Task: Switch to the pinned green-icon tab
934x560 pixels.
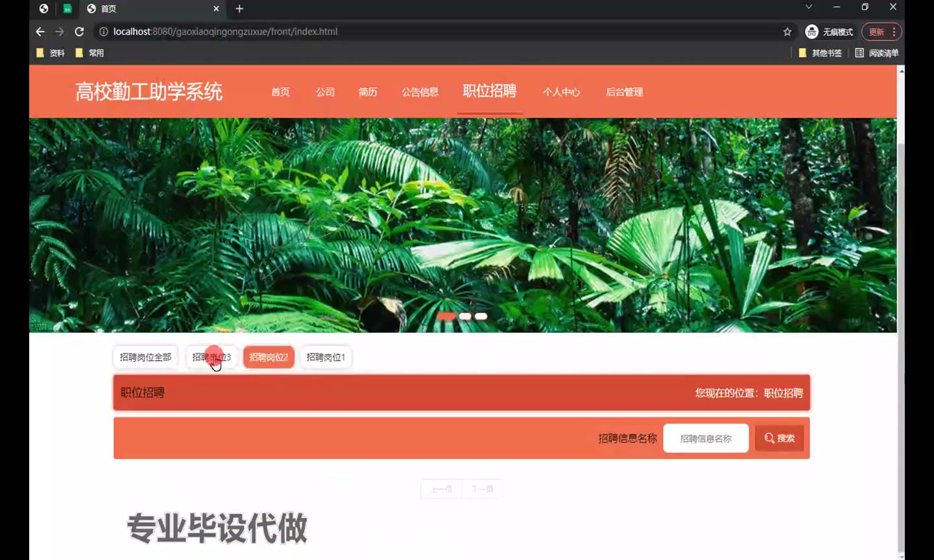Action: tap(67, 8)
